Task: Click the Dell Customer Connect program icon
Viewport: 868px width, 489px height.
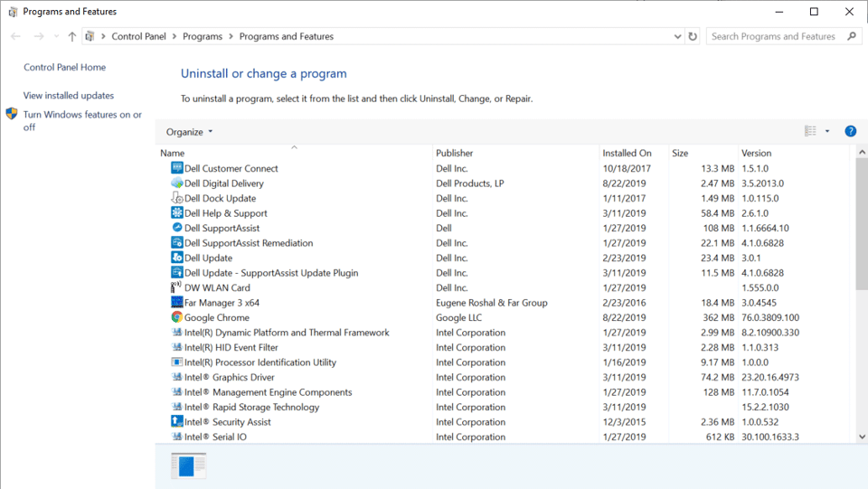Action: coord(176,167)
